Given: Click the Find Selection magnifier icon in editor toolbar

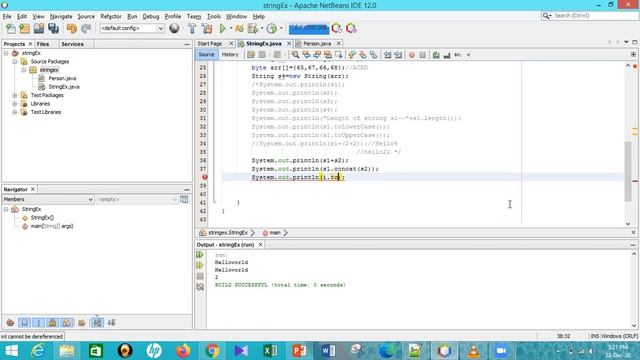Looking at the screenshot, I should tap(295, 55).
